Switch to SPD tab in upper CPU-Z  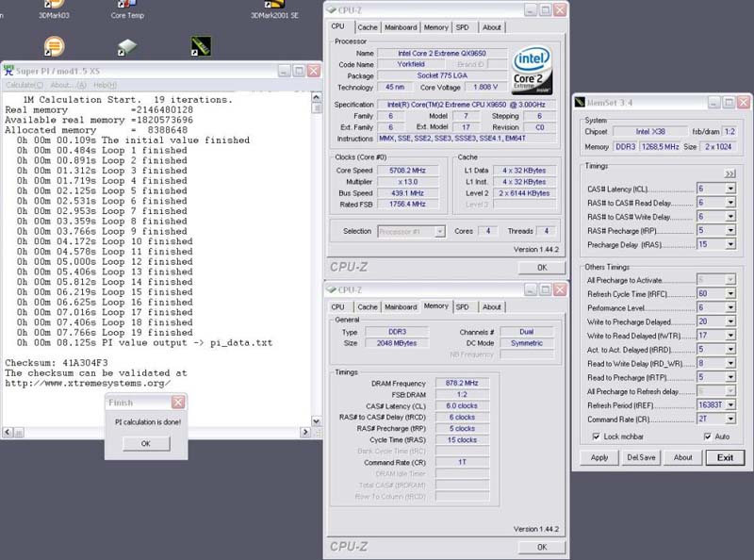coord(462,27)
